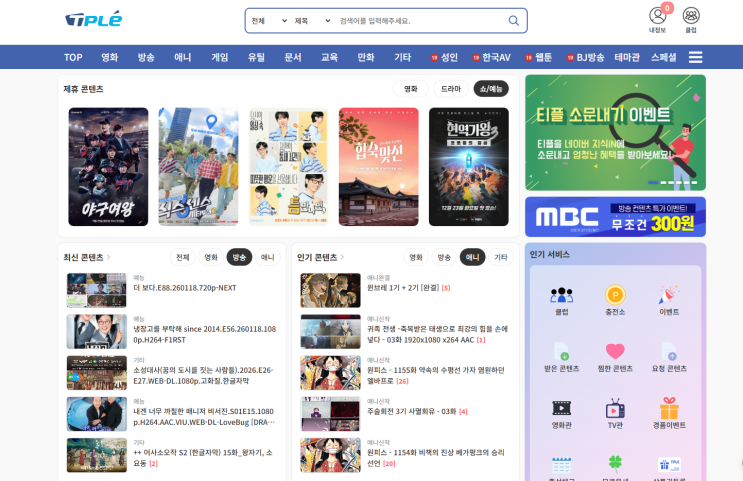Click the four-leaf clover icon
The width and height of the screenshot is (743, 481).
tap(615, 464)
